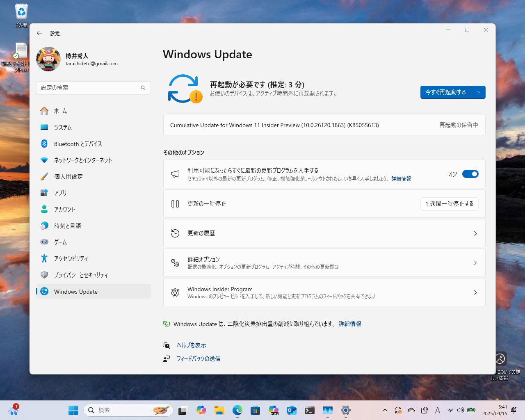Launch Windows Terminal from the taskbar
The height and width of the screenshot is (420, 525).
[x=309, y=410]
